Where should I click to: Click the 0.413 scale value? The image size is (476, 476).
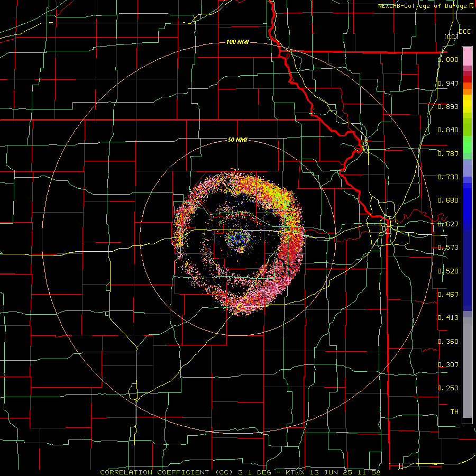[x=448, y=318]
